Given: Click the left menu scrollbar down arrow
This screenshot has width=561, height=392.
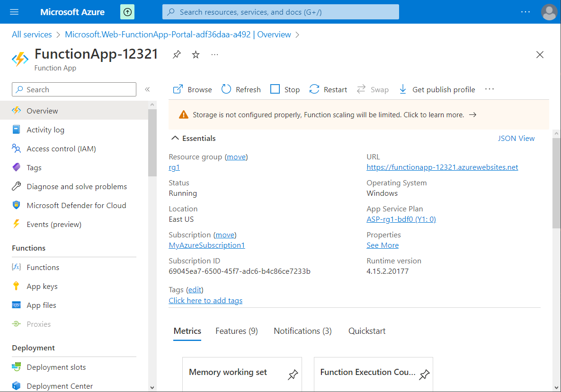Looking at the screenshot, I should 152,387.
